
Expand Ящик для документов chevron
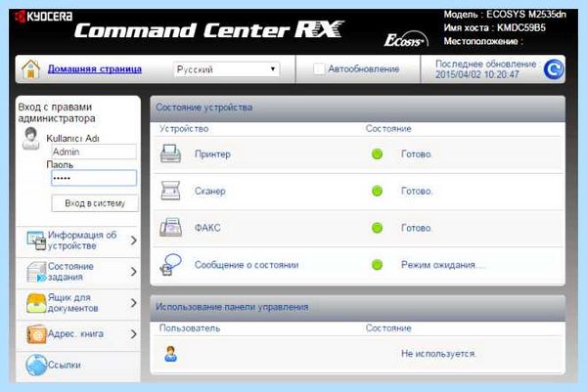[133, 303]
